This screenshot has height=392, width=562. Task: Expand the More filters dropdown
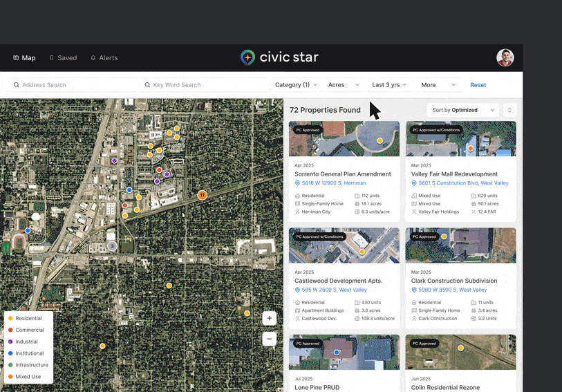[438, 85]
